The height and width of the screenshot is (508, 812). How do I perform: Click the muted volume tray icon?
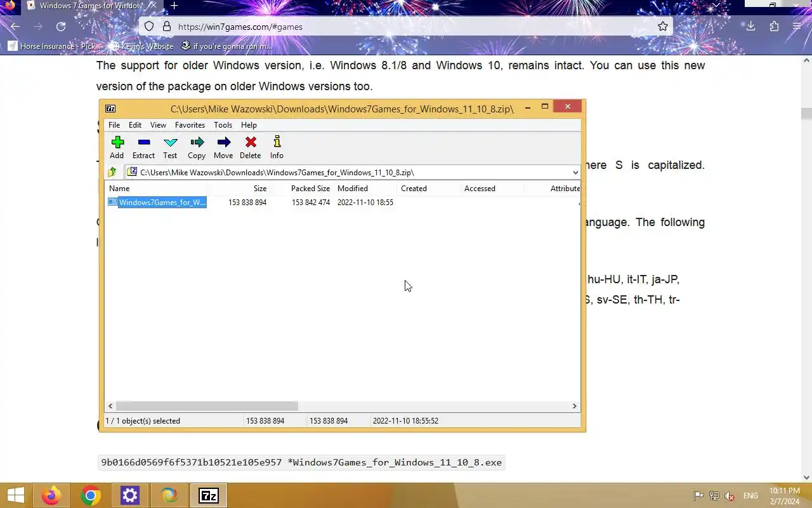[730, 496]
